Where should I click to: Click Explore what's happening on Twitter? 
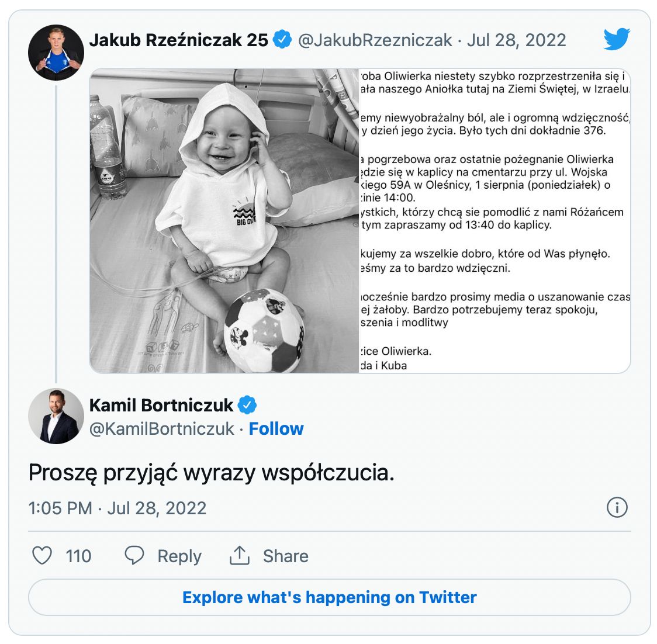point(330,597)
